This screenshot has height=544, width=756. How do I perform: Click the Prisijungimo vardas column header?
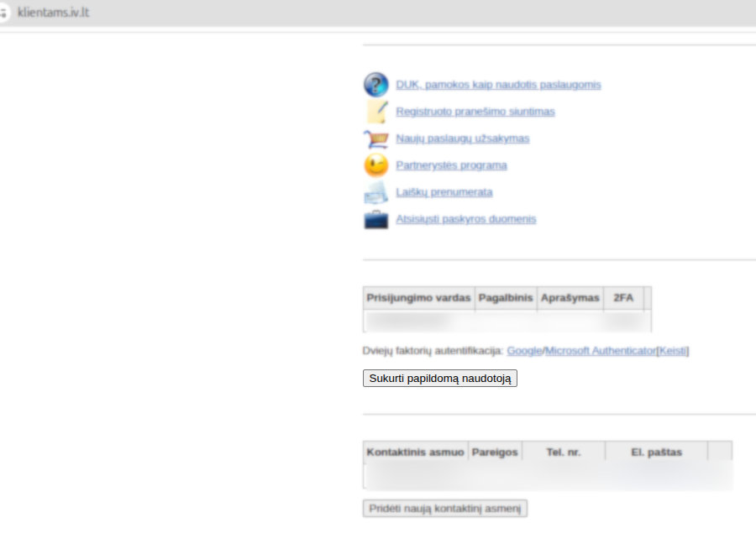point(418,298)
